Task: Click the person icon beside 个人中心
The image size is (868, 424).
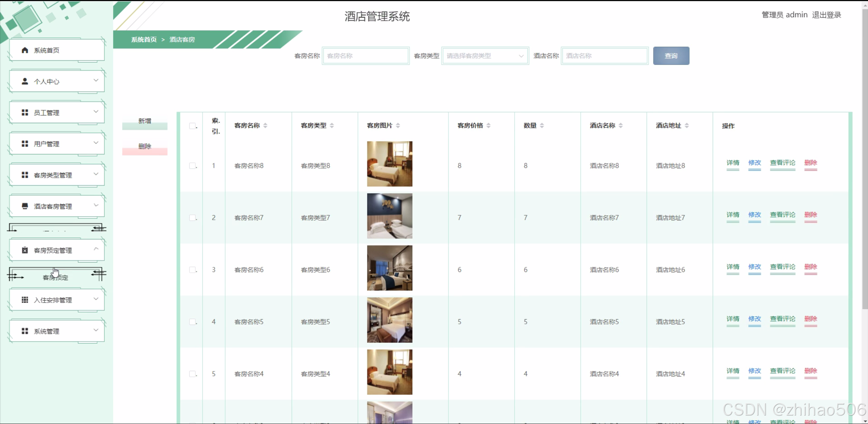Action: click(25, 81)
